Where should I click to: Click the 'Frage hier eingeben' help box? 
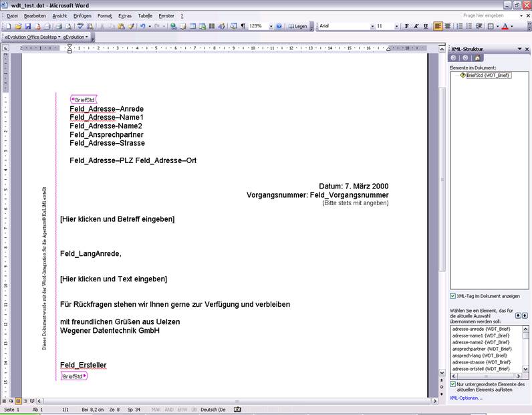point(490,15)
